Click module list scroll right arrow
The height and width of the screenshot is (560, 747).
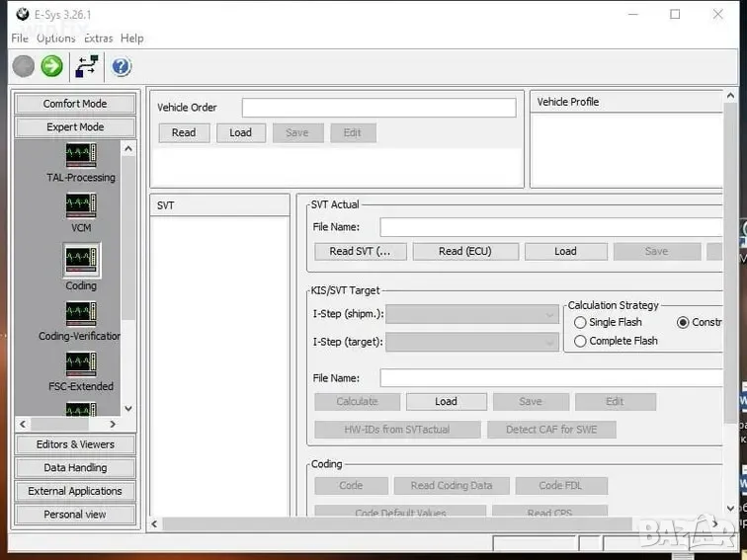(x=113, y=424)
